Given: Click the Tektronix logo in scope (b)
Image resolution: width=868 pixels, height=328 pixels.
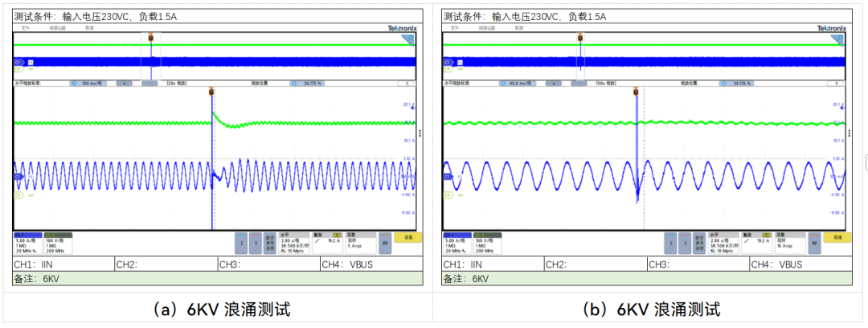Looking at the screenshot, I should (x=832, y=27).
